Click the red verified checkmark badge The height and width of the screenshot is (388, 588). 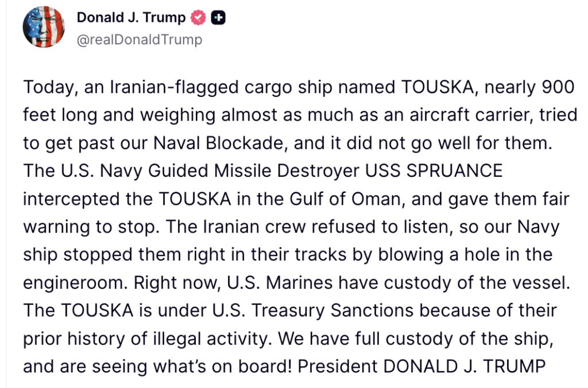(x=198, y=18)
